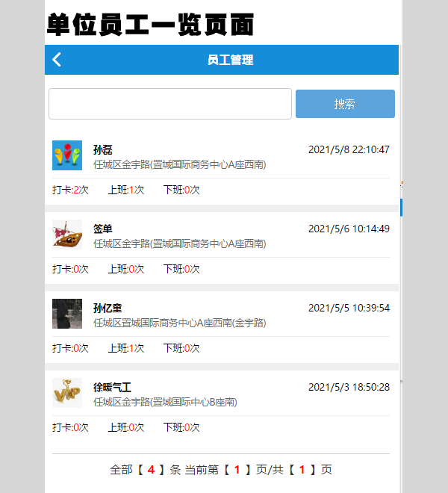Image resolution: width=448 pixels, height=493 pixels.
Task: Click the blue 搜索 button
Action: (345, 104)
